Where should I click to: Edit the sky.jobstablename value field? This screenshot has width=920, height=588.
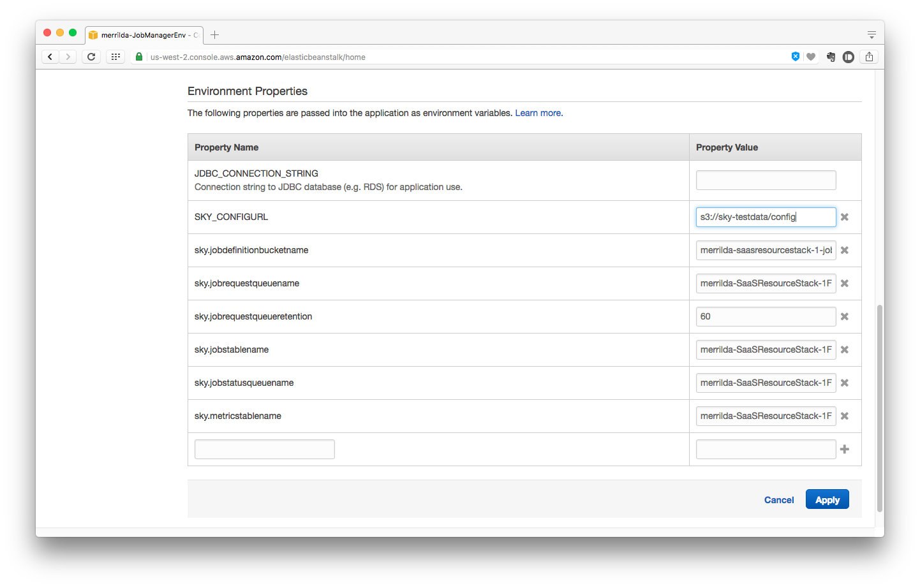pos(766,349)
